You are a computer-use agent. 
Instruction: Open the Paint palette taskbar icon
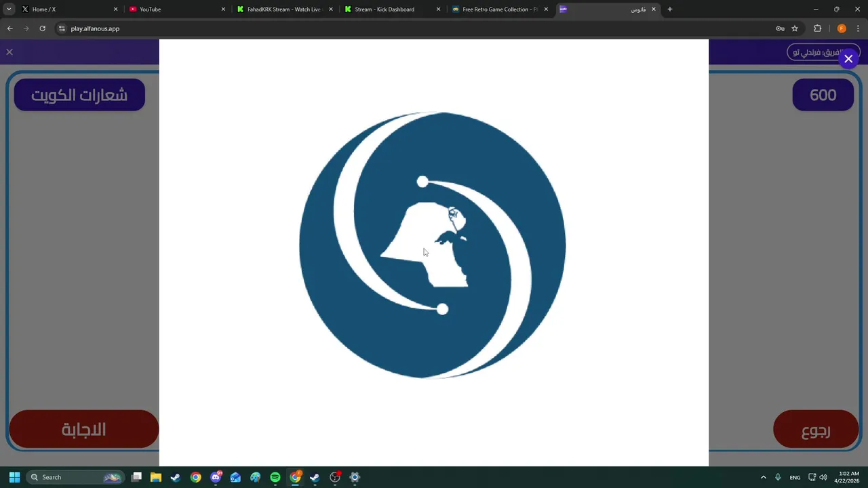point(255,477)
